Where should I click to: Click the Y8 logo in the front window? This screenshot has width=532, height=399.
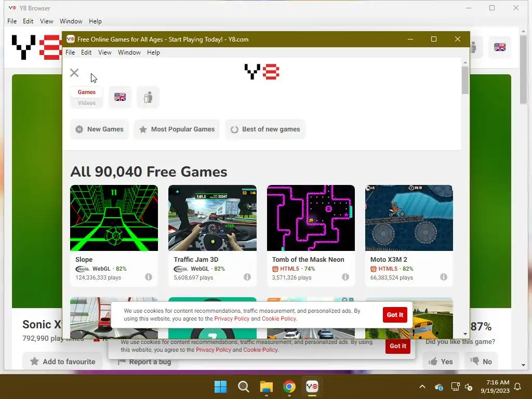point(262,72)
